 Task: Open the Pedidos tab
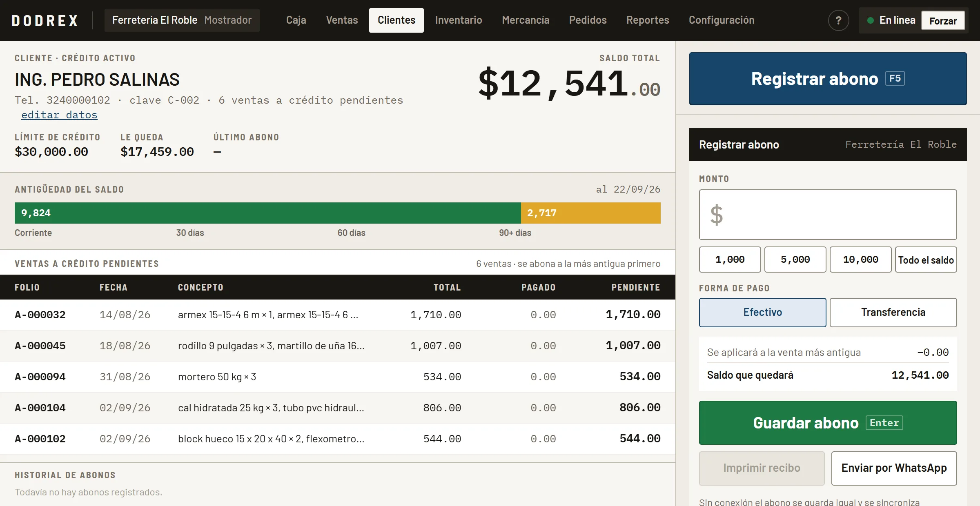coord(588,20)
